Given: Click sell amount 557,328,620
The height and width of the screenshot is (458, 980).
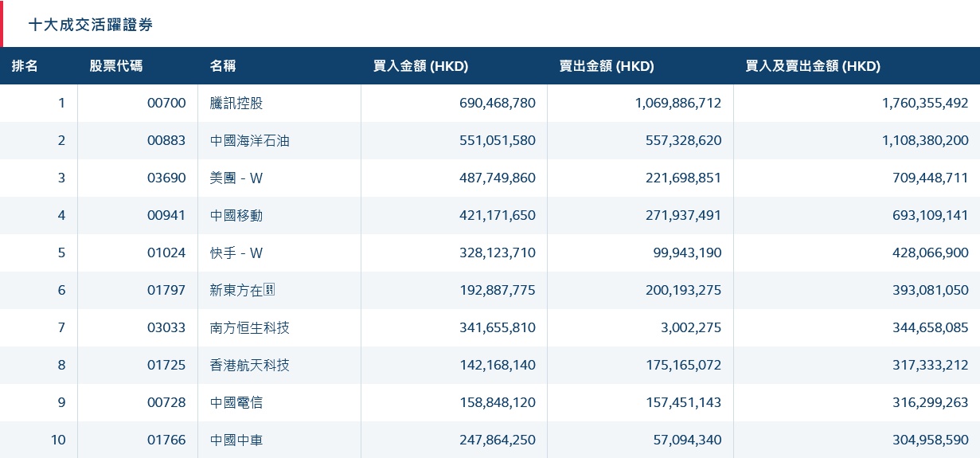Looking at the screenshot, I should coord(684,140).
